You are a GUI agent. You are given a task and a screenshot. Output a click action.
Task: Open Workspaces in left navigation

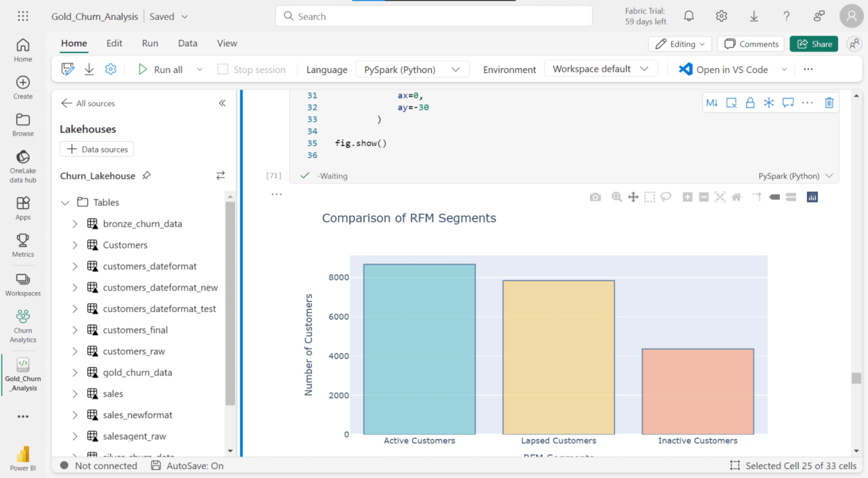coord(23,284)
